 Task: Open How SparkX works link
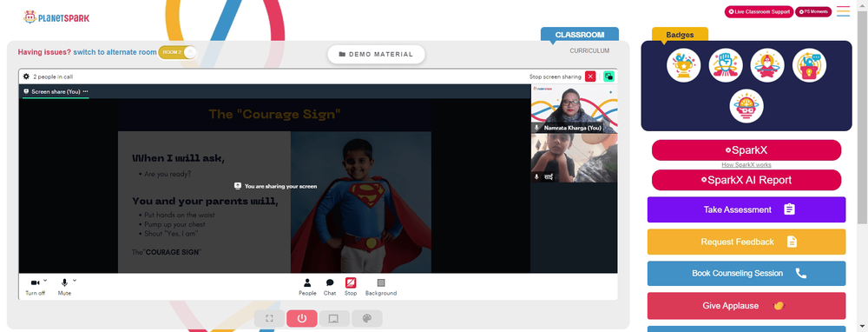pyautogui.click(x=746, y=164)
